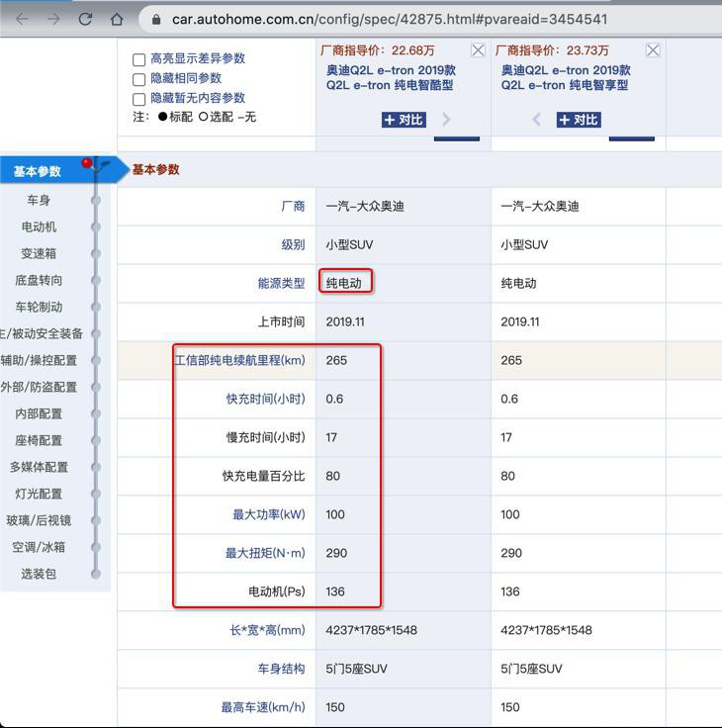Enable 隐藏暂无内容参数 checkbox
Viewport: 722px width, 728px height.
[x=138, y=99]
